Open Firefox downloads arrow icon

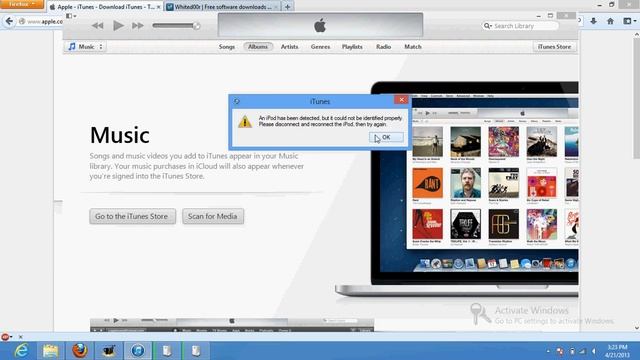(593, 21)
